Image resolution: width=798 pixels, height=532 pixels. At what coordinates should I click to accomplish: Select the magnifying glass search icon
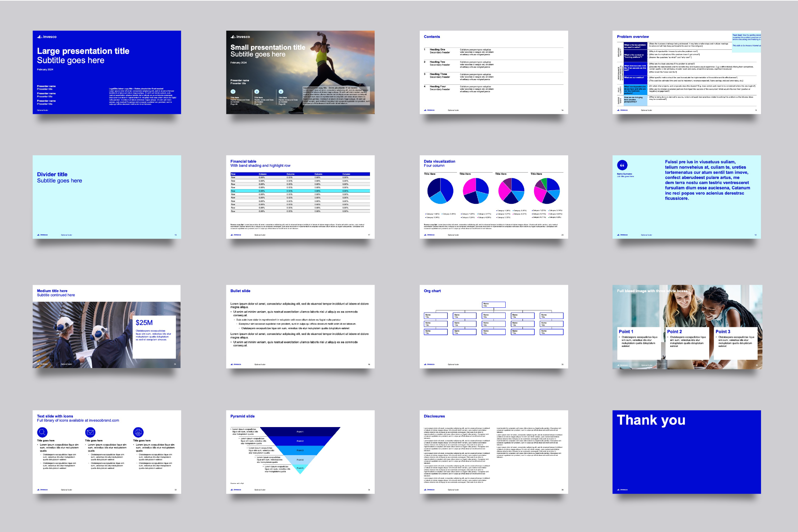click(x=42, y=432)
